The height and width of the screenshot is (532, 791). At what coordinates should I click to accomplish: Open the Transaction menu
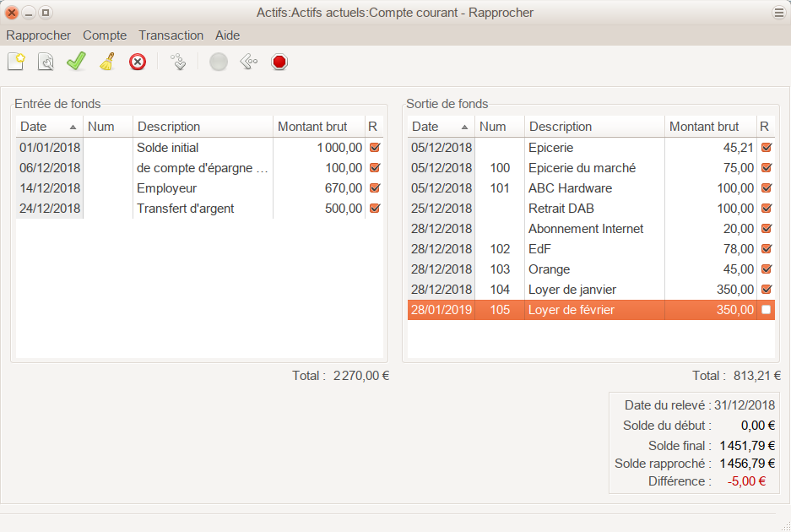(x=171, y=35)
